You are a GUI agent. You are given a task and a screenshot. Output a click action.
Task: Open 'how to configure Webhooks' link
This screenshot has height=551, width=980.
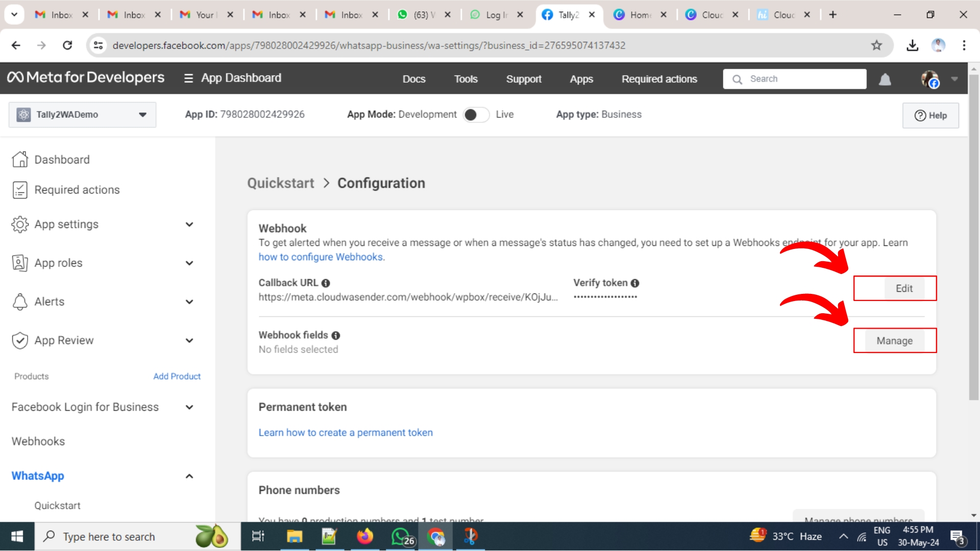point(321,257)
